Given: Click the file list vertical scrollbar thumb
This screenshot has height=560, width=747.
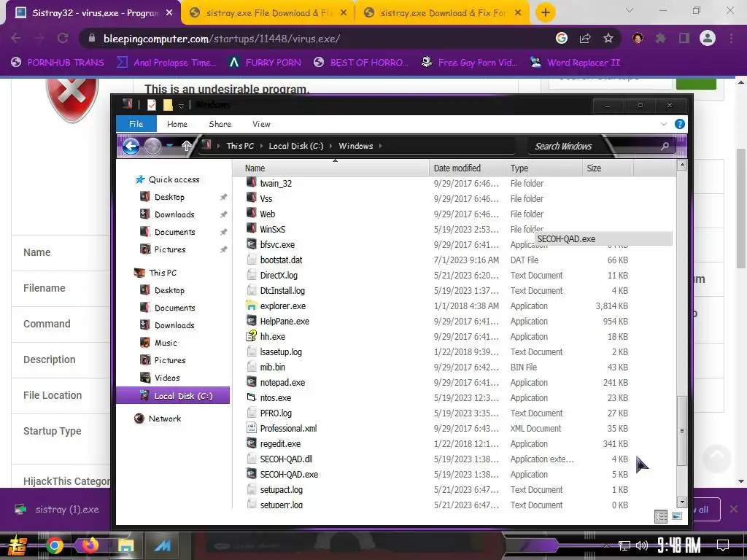Looking at the screenshot, I should coord(682,429).
